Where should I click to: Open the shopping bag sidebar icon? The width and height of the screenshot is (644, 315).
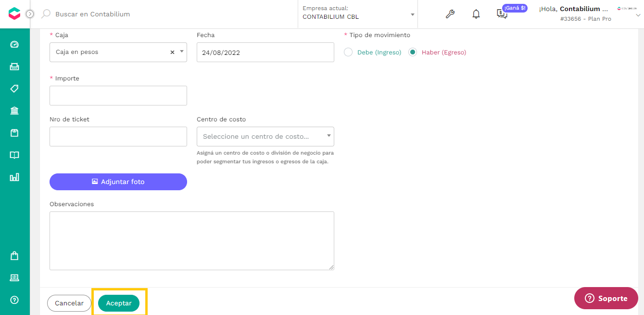click(x=14, y=256)
